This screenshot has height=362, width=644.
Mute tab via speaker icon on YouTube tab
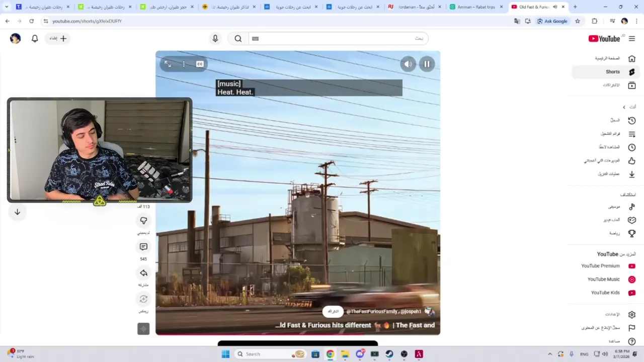point(555,7)
